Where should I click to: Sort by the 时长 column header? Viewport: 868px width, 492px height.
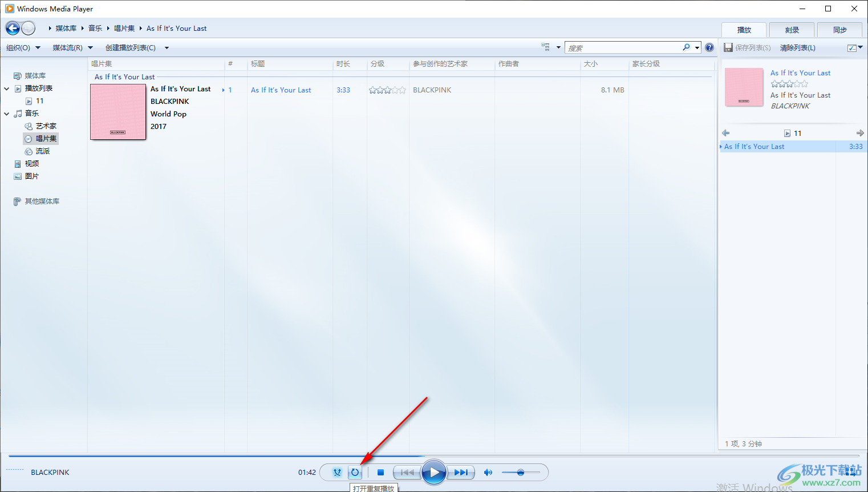(x=350, y=64)
